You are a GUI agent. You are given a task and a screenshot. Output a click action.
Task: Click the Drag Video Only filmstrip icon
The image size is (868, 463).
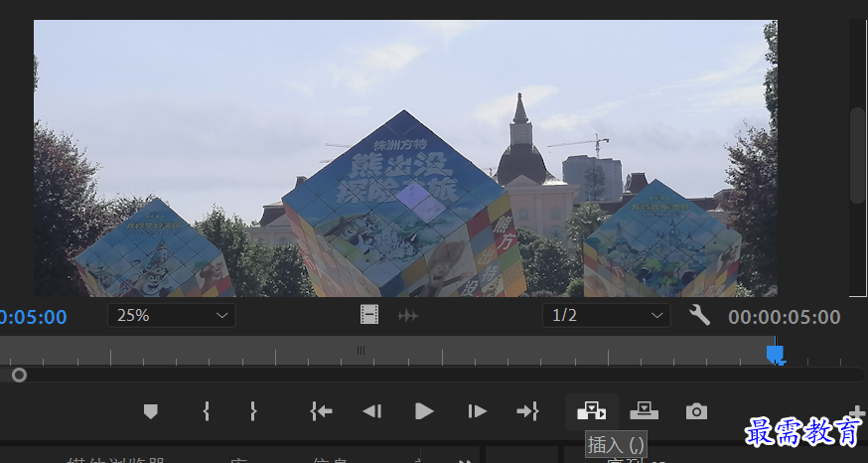coord(369,316)
